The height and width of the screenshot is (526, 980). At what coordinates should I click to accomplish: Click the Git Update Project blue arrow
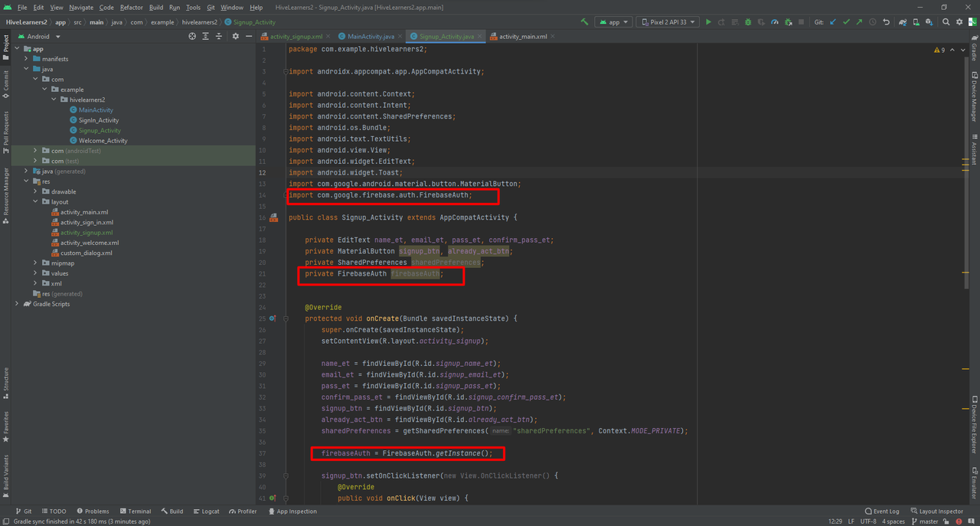(833, 22)
